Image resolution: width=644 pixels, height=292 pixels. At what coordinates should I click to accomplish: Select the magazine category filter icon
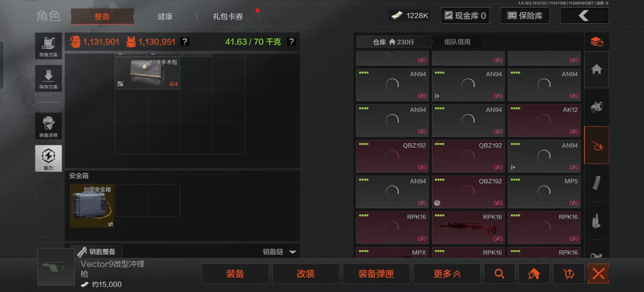coord(597,183)
